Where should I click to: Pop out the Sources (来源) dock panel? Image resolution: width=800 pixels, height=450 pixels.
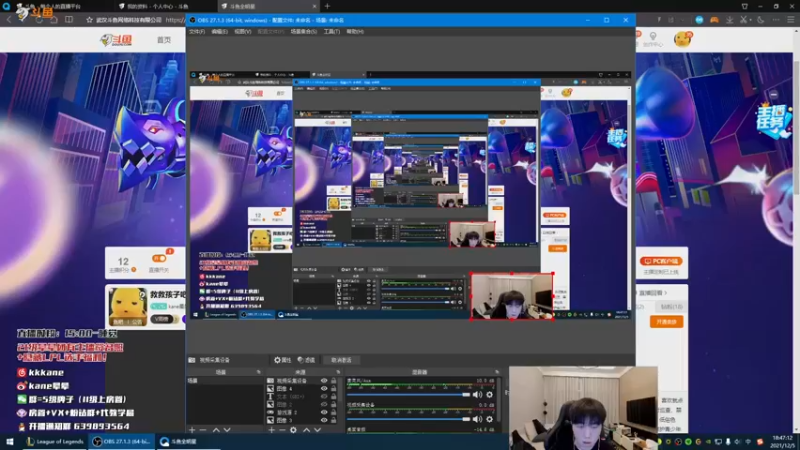click(338, 372)
